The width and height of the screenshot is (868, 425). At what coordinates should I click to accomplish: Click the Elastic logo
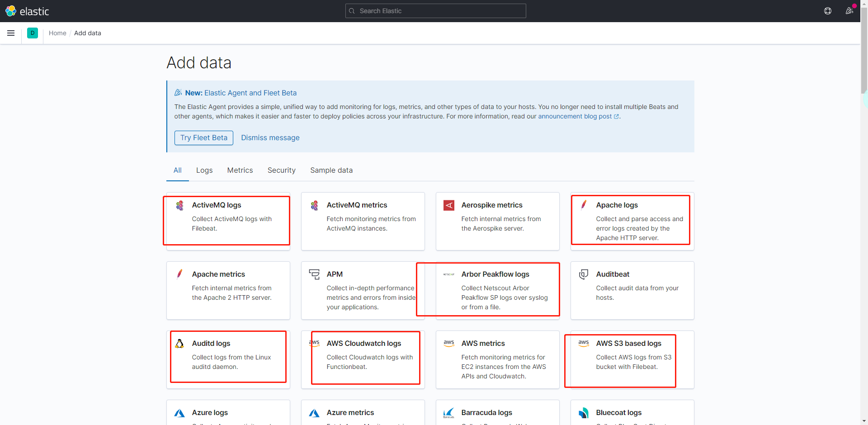tap(27, 11)
